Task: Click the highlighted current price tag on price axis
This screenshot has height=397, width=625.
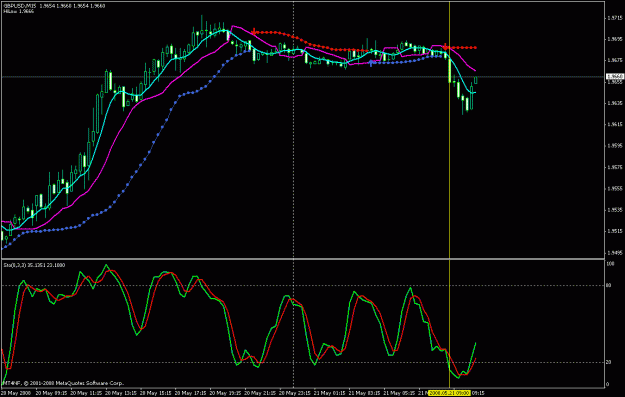Action: pos(615,76)
